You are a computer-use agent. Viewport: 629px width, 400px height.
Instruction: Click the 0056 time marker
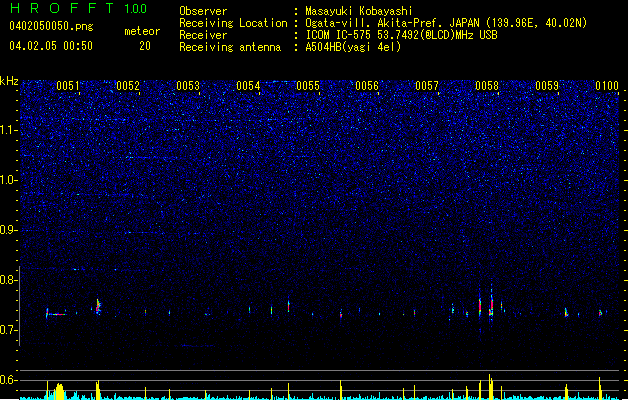367,86
